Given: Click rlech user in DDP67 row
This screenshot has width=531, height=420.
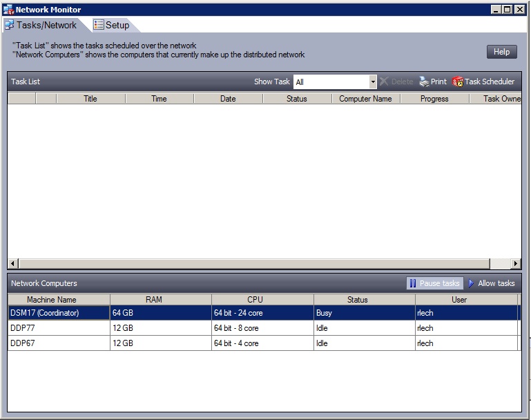Looking at the screenshot, I should (466, 343).
